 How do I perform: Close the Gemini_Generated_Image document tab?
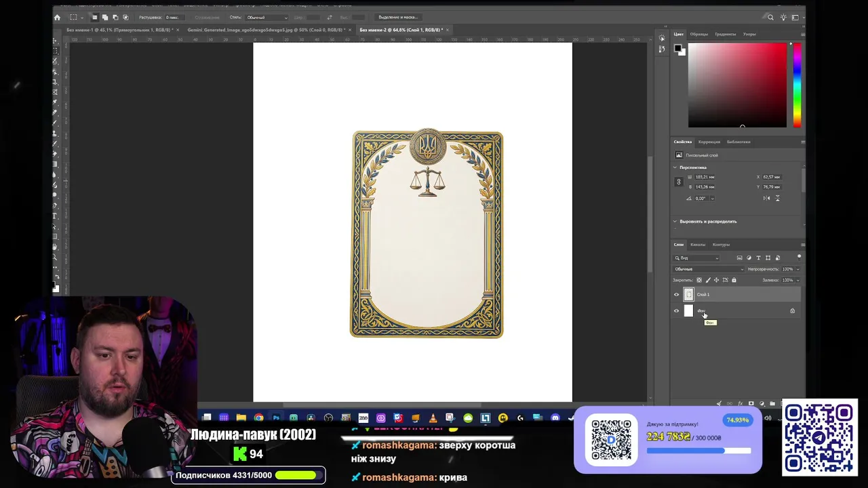[351, 30]
